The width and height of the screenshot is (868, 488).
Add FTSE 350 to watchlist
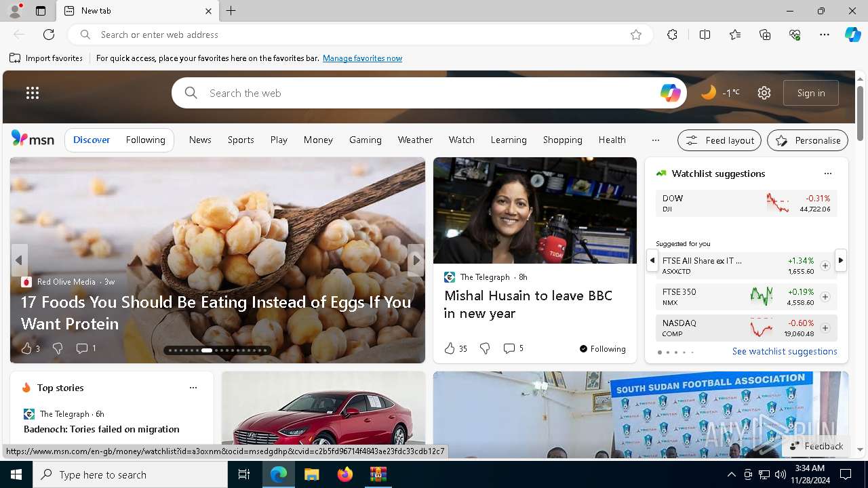(825, 297)
